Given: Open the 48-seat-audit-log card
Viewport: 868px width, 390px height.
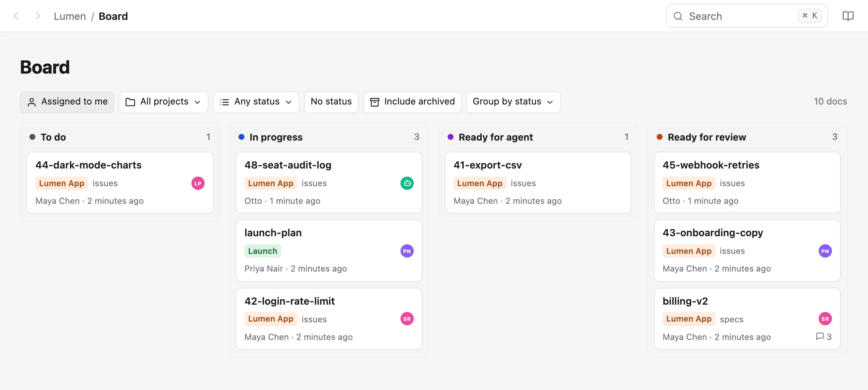Looking at the screenshot, I should click(329, 182).
